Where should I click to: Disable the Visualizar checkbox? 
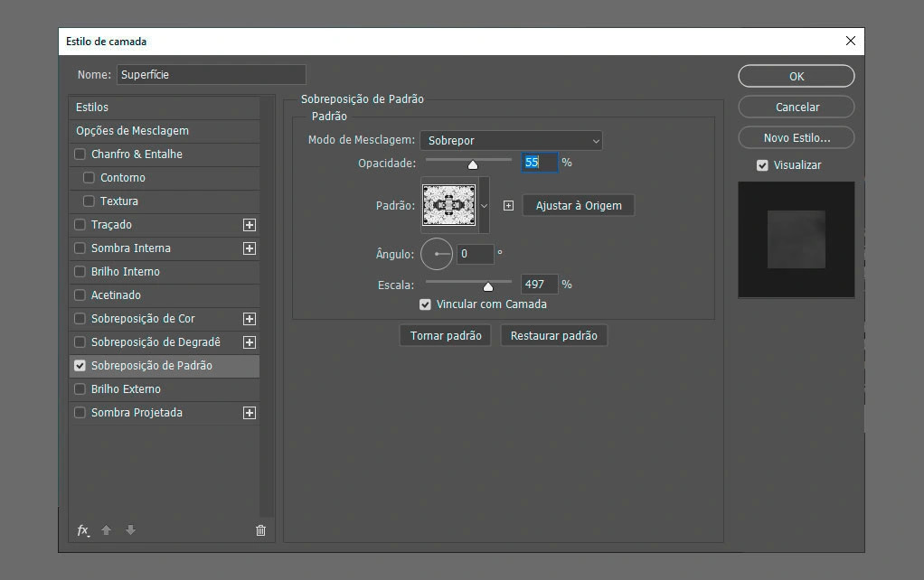pos(762,164)
